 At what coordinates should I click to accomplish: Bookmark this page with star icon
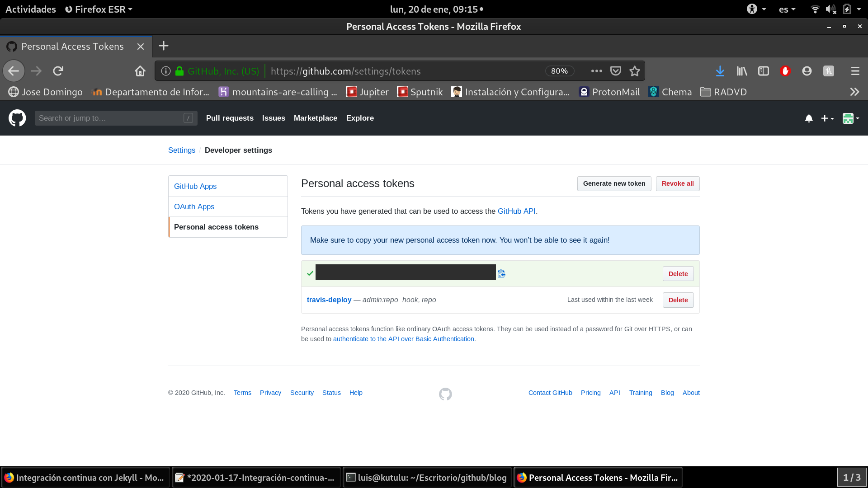(x=635, y=71)
